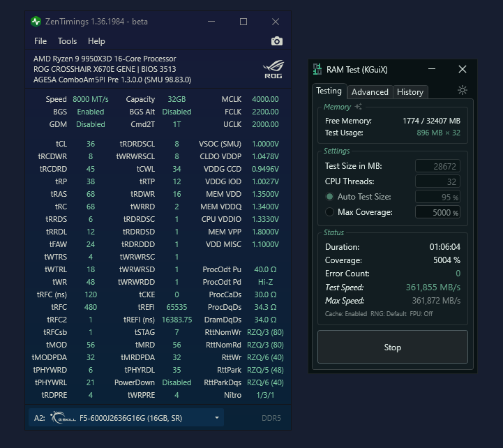This screenshot has width=503, height=448.
Task: Take a screenshot with the camera icon
Action: click(x=276, y=41)
